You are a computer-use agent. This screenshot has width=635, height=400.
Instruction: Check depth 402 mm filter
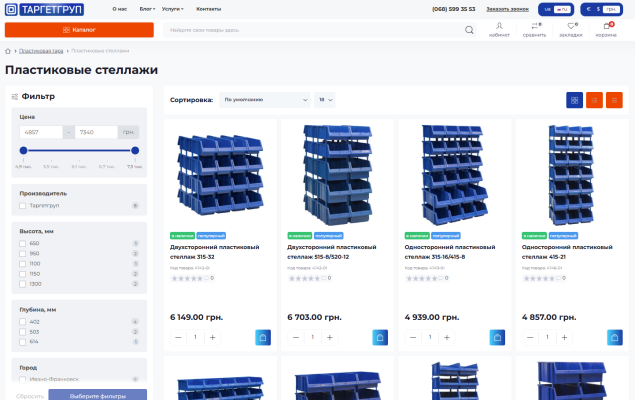(23, 322)
